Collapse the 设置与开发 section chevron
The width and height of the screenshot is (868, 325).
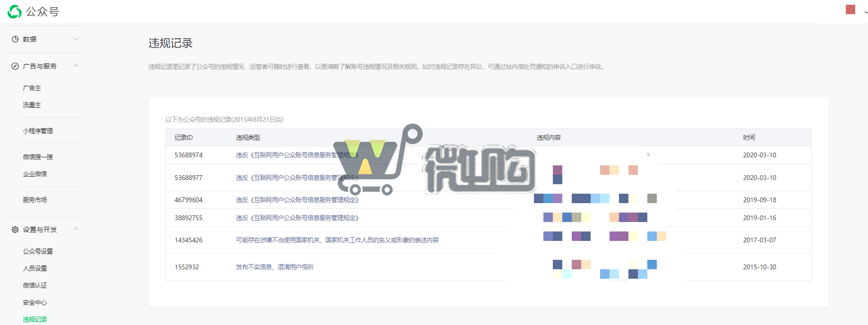[76, 230]
